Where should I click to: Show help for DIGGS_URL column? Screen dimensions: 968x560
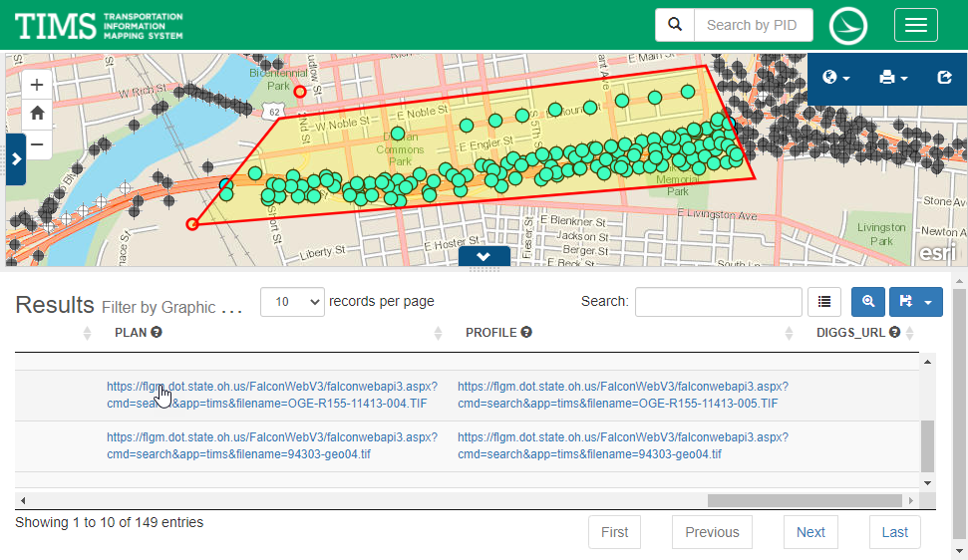point(894,332)
